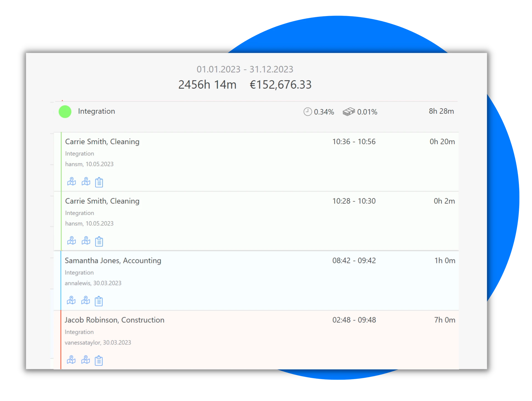This screenshot has width=532, height=401.
Task: Open the notes clipboard icon on Carrie Smith's 0h 20m entry
Action: 99,182
